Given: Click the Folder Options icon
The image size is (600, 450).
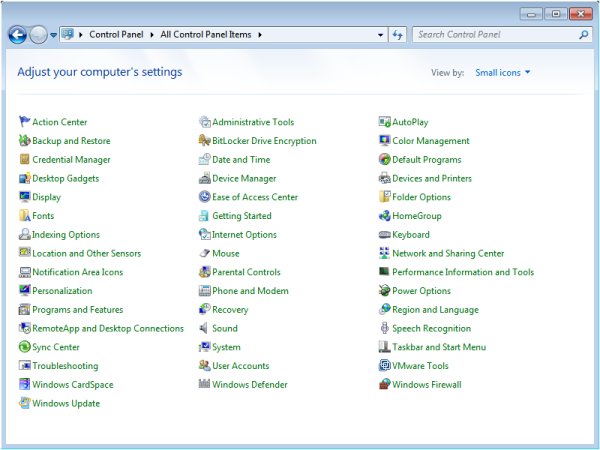Looking at the screenshot, I should (x=385, y=197).
